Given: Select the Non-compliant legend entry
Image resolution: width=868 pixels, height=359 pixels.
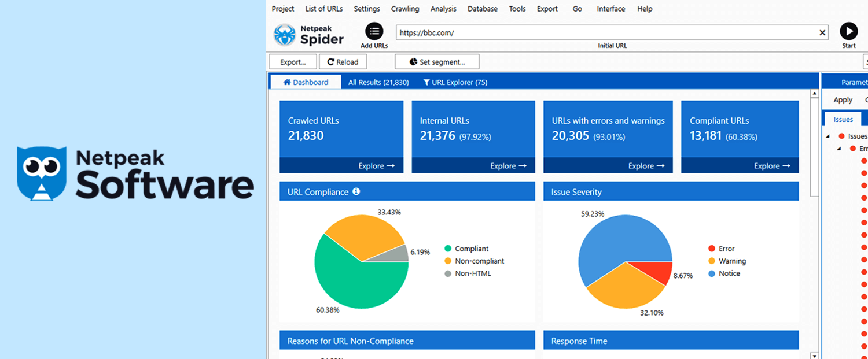Looking at the screenshot, I should click(474, 261).
